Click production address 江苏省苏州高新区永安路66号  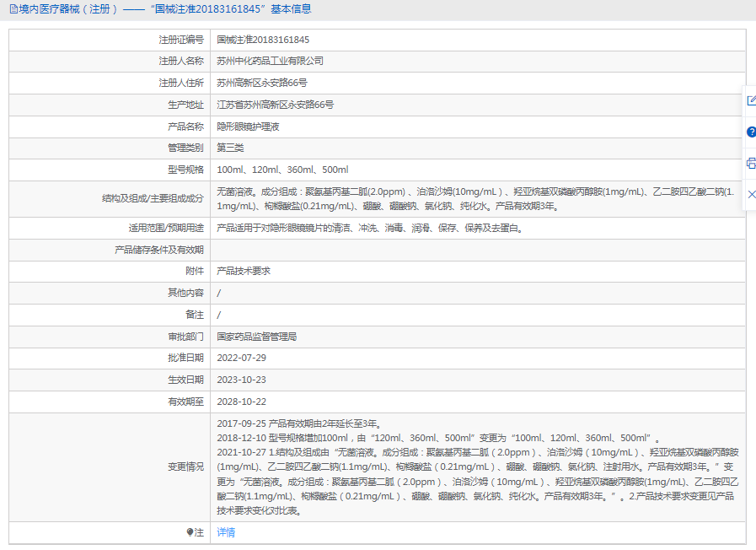point(275,105)
